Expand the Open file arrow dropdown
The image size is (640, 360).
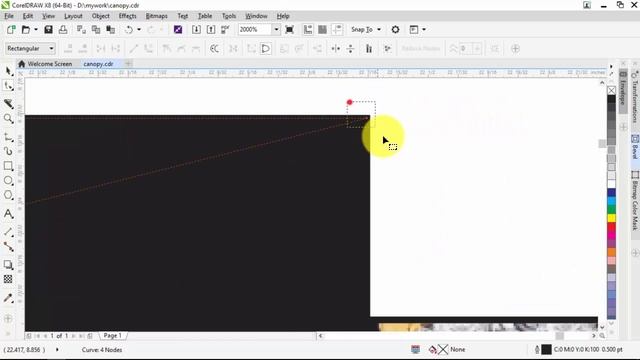36,29
